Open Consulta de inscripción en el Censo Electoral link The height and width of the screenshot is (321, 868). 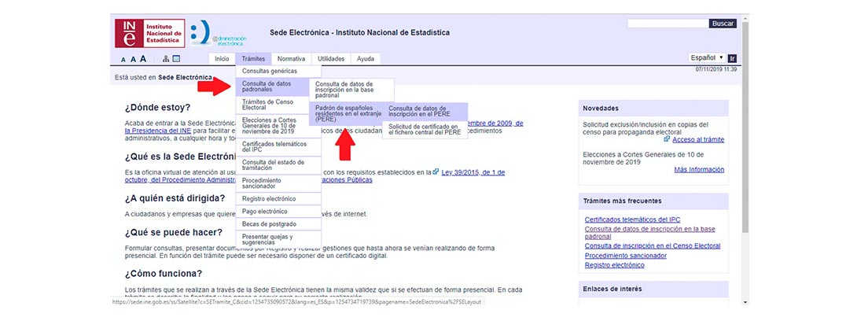tap(653, 245)
